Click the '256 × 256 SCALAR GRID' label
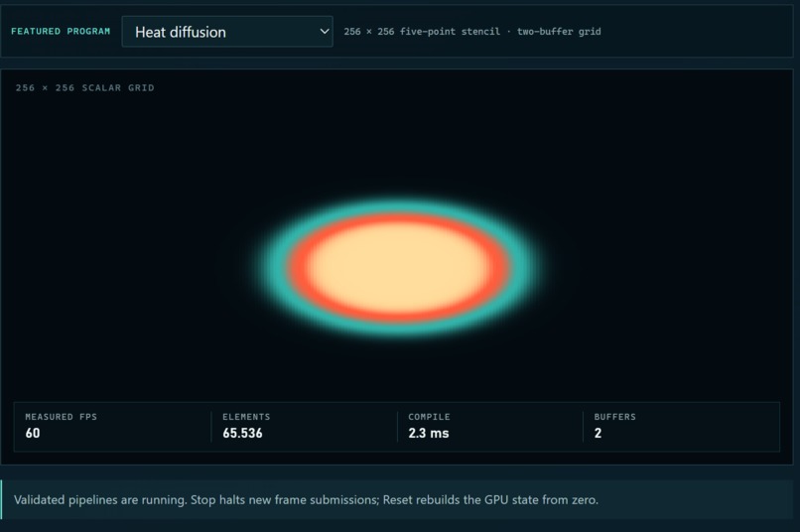 (84, 87)
